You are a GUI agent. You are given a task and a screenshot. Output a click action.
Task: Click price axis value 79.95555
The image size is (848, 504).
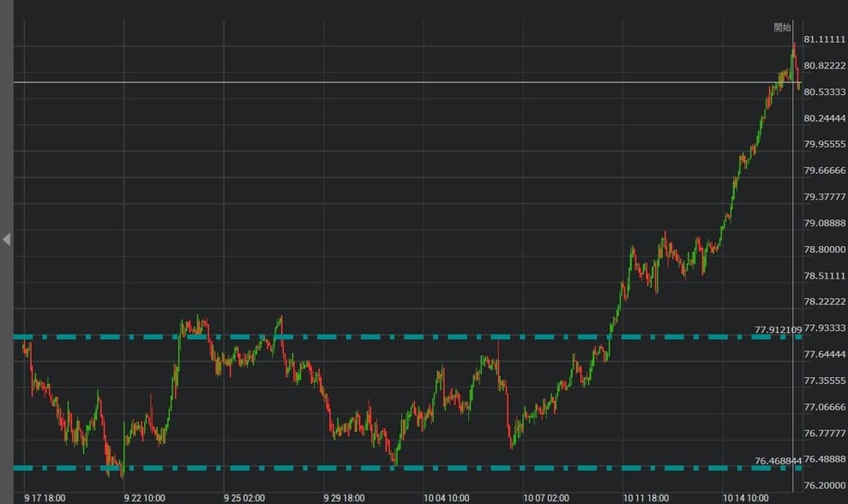[x=824, y=144]
